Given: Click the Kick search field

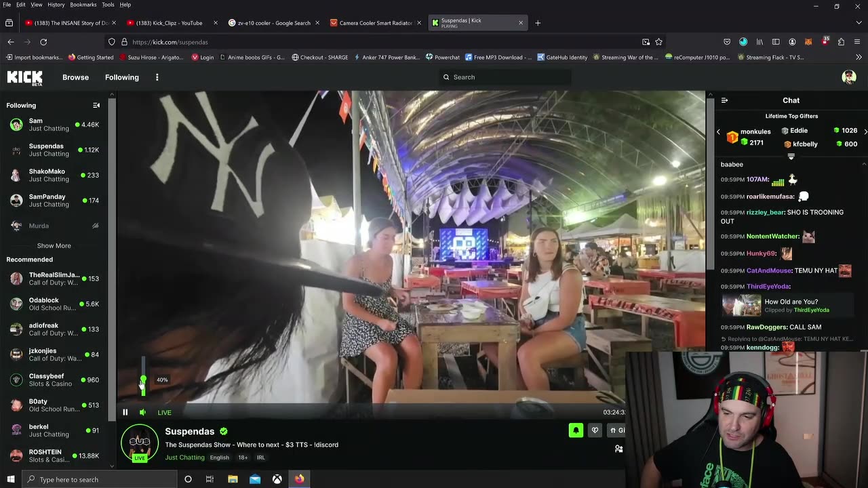Looking at the screenshot, I should pyautogui.click(x=505, y=77).
